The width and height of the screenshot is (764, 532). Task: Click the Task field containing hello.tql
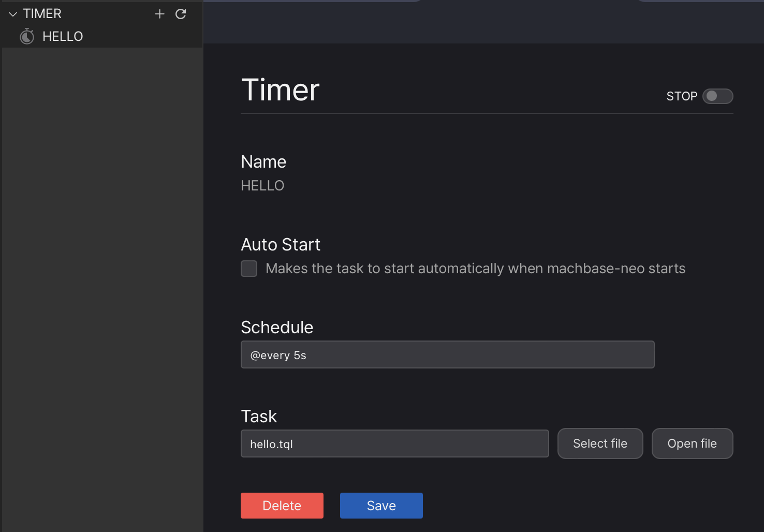click(394, 444)
